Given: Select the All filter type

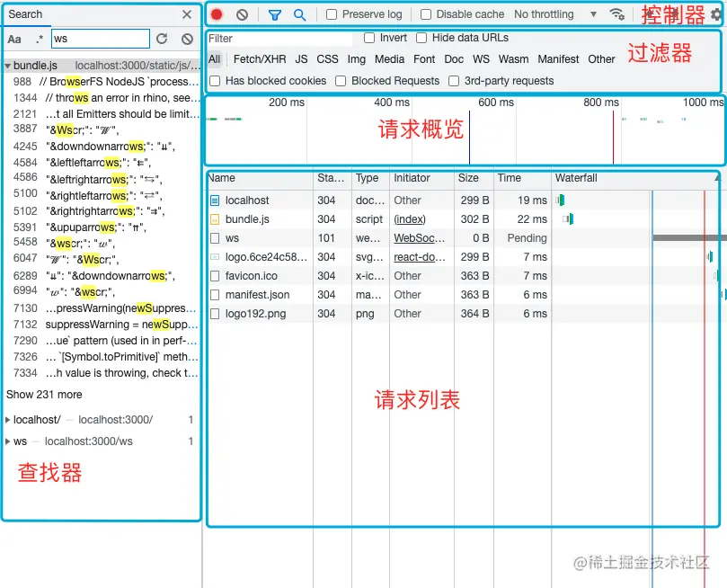Looking at the screenshot, I should pos(215,59).
